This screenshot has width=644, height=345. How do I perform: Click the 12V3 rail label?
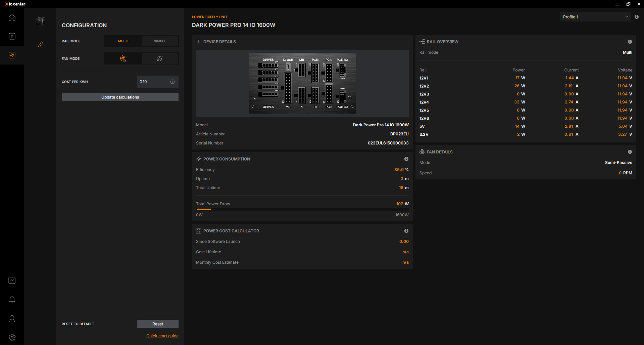pos(424,94)
